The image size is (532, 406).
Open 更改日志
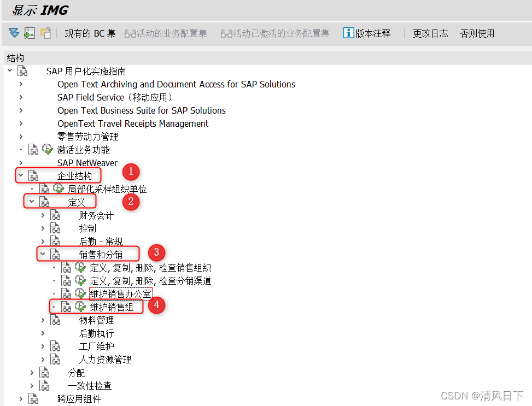tap(430, 33)
